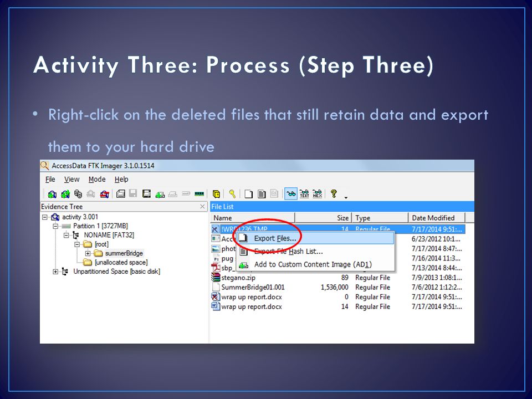Open Image Mounting from the toolbar

pos(78,194)
